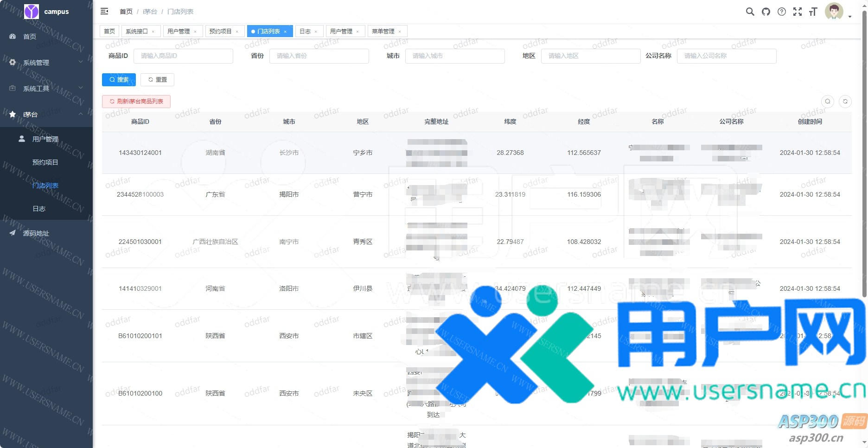Open 预约项目 in the sidebar
868x448 pixels.
[46, 162]
